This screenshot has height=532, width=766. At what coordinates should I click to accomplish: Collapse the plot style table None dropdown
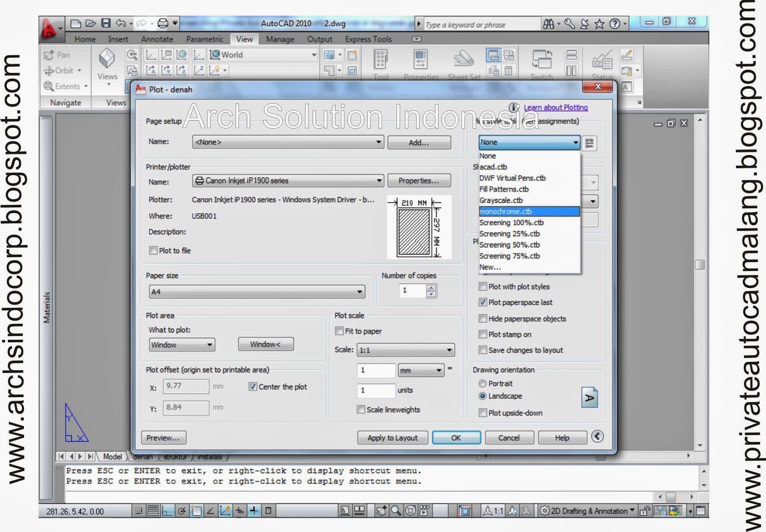click(x=529, y=142)
